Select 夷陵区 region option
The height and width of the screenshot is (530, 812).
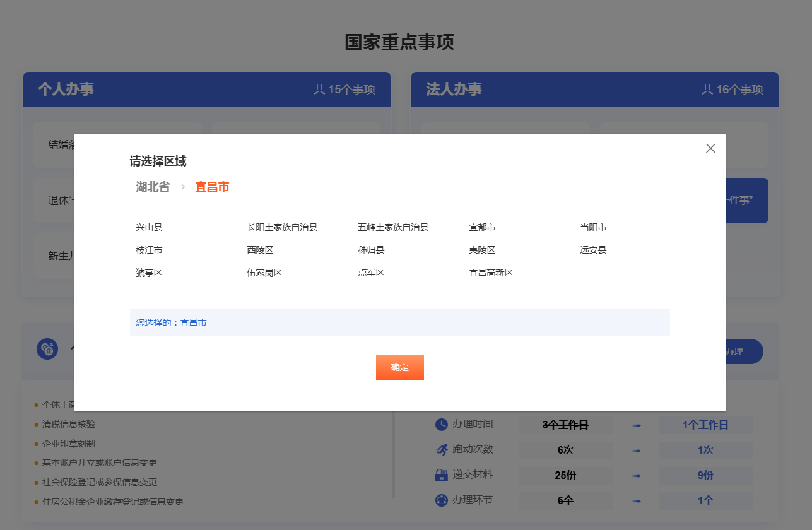tap(482, 250)
